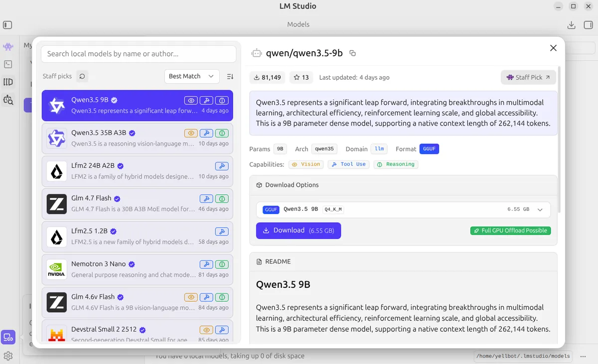Select the Devstral Small 2 2512 model card

pos(138,332)
